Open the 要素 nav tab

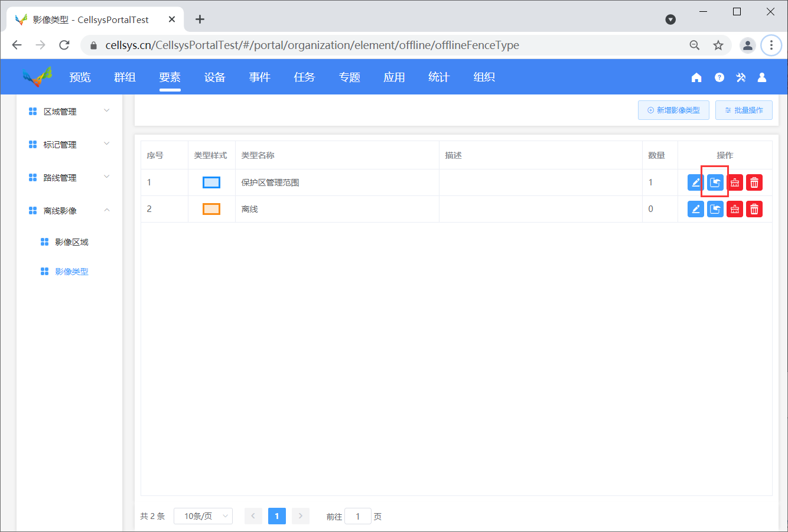click(x=170, y=77)
